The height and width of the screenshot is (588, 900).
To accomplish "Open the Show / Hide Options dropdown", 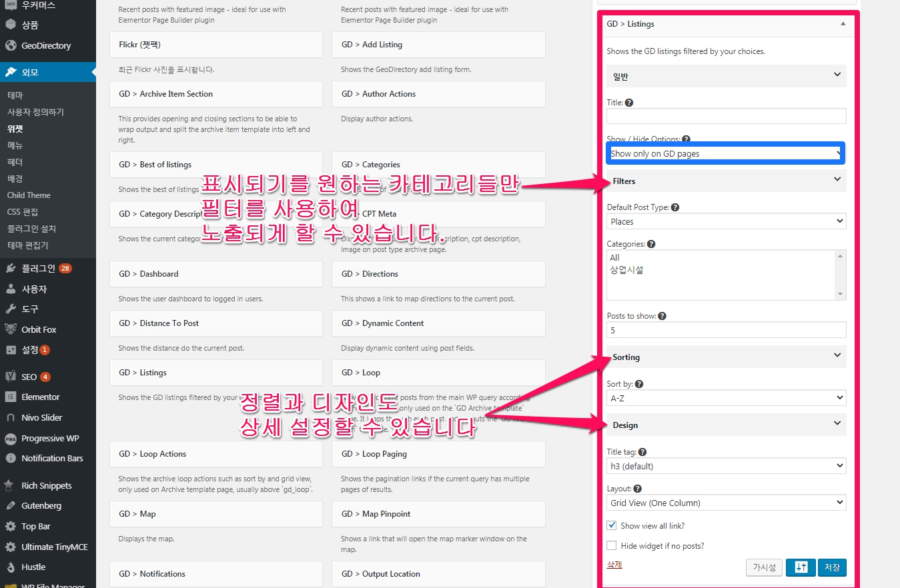I will 726,153.
